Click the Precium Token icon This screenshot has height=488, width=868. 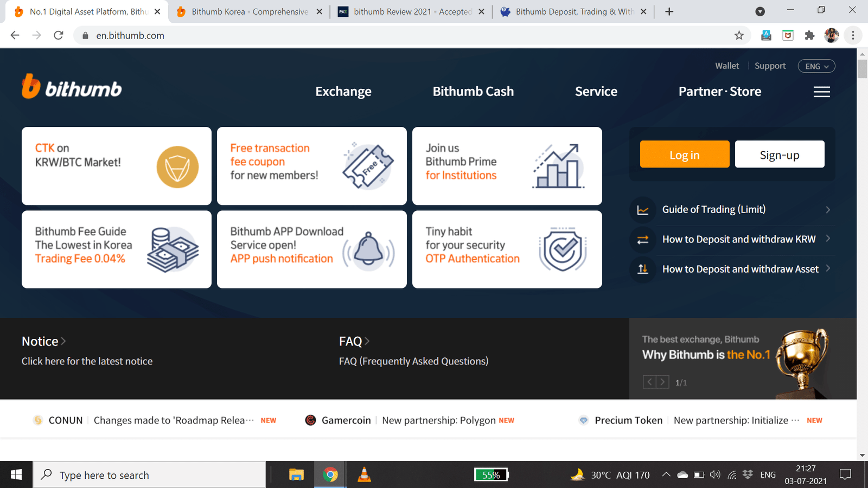click(x=584, y=420)
